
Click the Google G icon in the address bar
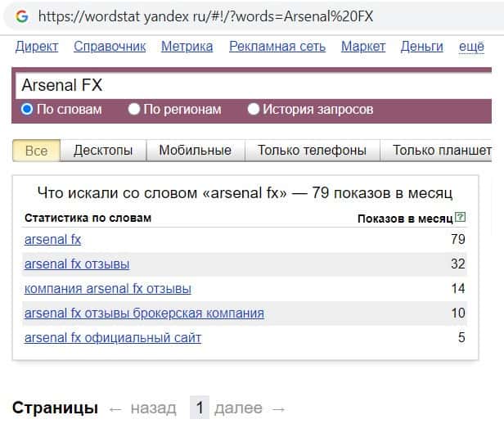[x=21, y=16]
